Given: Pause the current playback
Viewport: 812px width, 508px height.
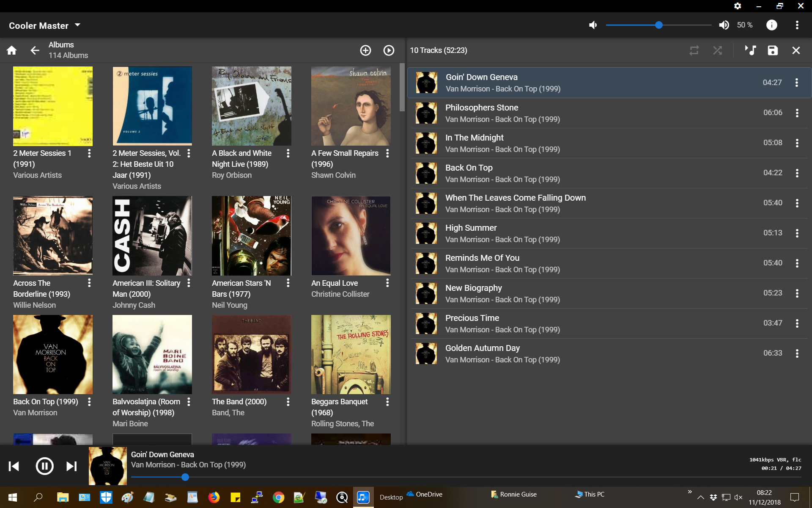Looking at the screenshot, I should click(x=44, y=466).
